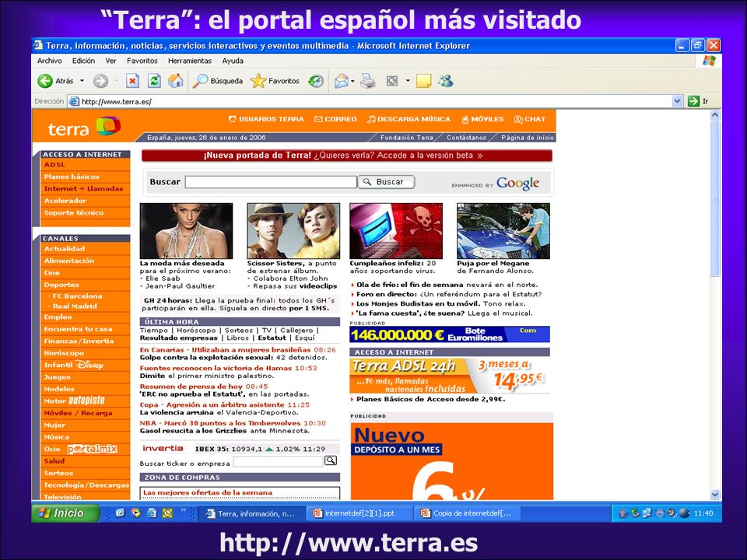The width and height of the screenshot is (747, 560).
Task: Stop loading with the red X icon
Action: [132, 81]
